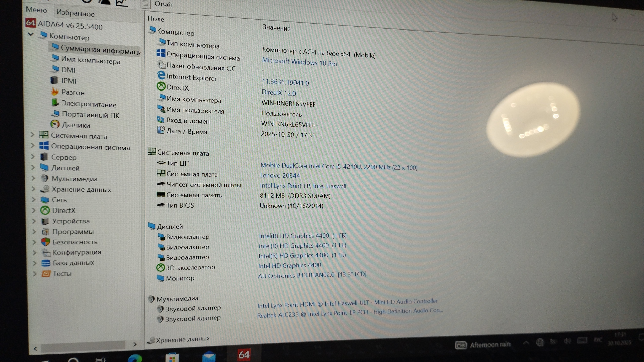The width and height of the screenshot is (644, 362).
Task: Open Microsoft Edge from the taskbar
Action: [135, 358]
